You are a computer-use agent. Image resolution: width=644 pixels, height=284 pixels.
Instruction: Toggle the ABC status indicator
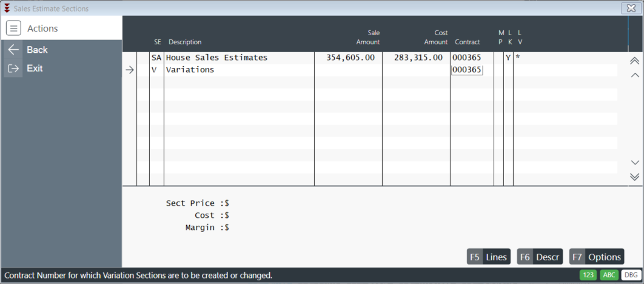click(x=609, y=276)
